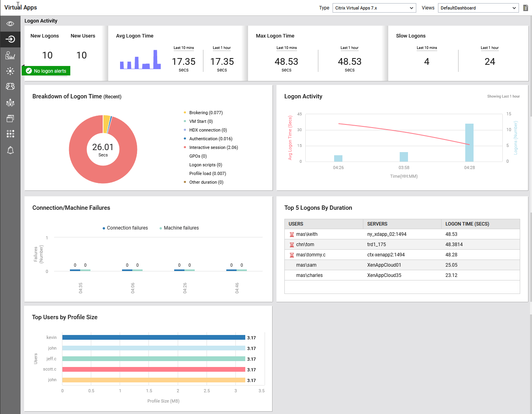532x414 pixels.
Task: Click the mas\keith user row
Action: point(307,234)
